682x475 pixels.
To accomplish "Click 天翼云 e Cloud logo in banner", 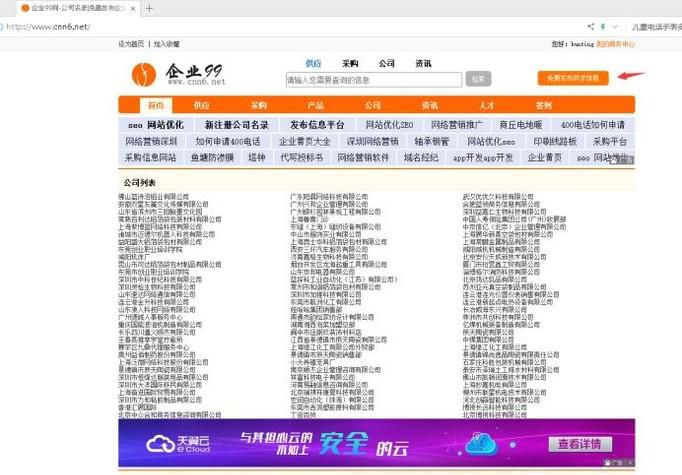I will 178,444.
